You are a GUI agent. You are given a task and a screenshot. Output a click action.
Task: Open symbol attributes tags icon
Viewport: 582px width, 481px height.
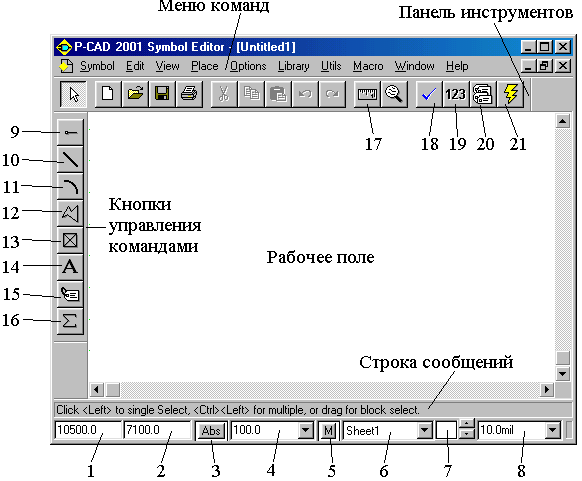coord(483,94)
